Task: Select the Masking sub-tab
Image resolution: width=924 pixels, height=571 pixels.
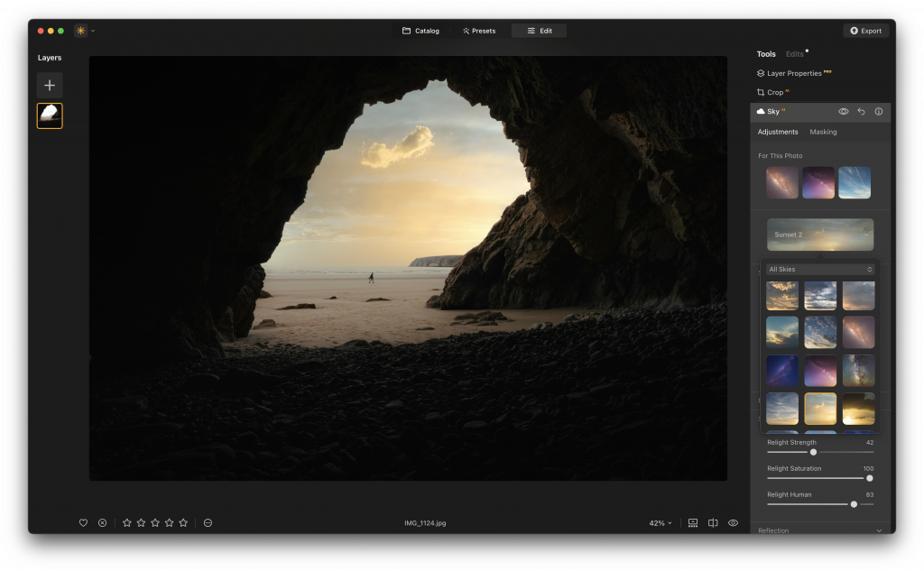Action: (823, 132)
